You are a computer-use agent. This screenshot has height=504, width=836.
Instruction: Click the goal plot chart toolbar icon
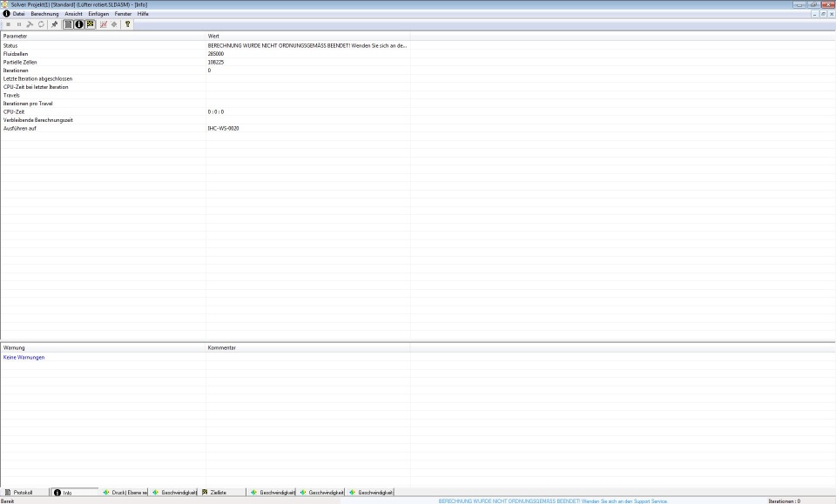(104, 24)
